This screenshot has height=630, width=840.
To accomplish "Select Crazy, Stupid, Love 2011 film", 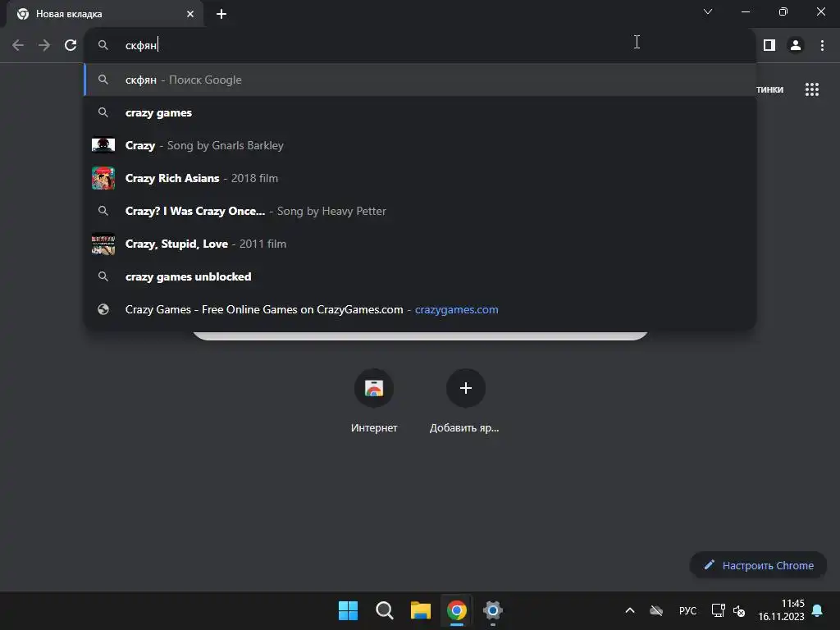I will (x=420, y=244).
